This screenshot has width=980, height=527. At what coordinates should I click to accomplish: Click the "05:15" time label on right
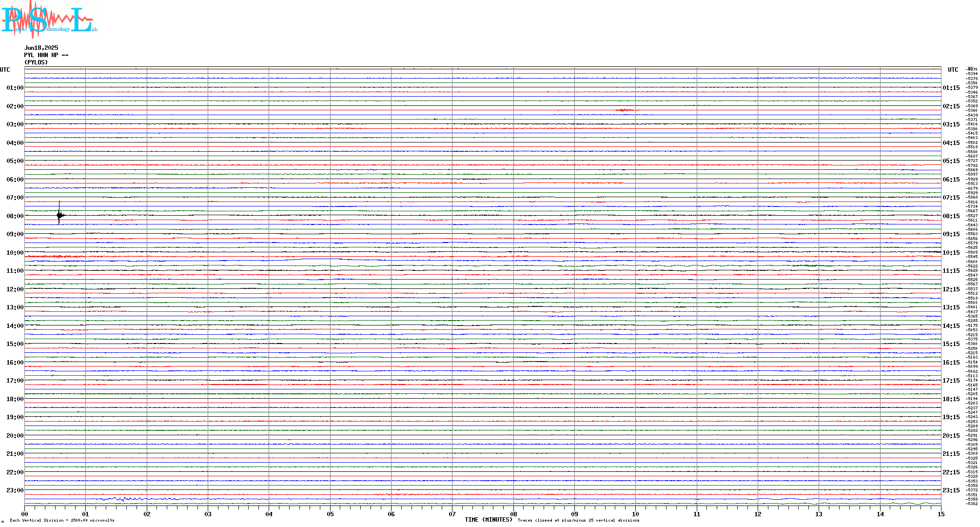[951, 161]
